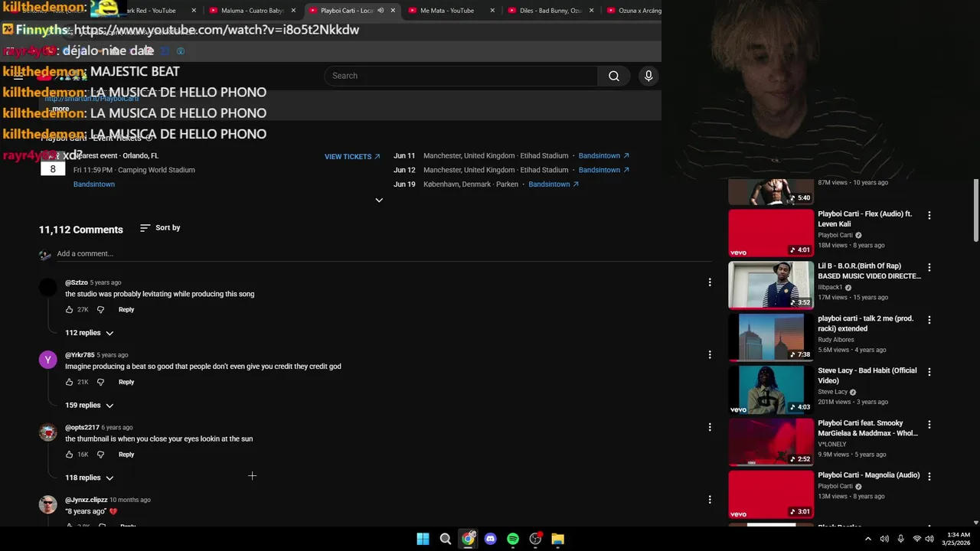
Task: Dislike the comment by @Sztzo
Action: (x=100, y=310)
